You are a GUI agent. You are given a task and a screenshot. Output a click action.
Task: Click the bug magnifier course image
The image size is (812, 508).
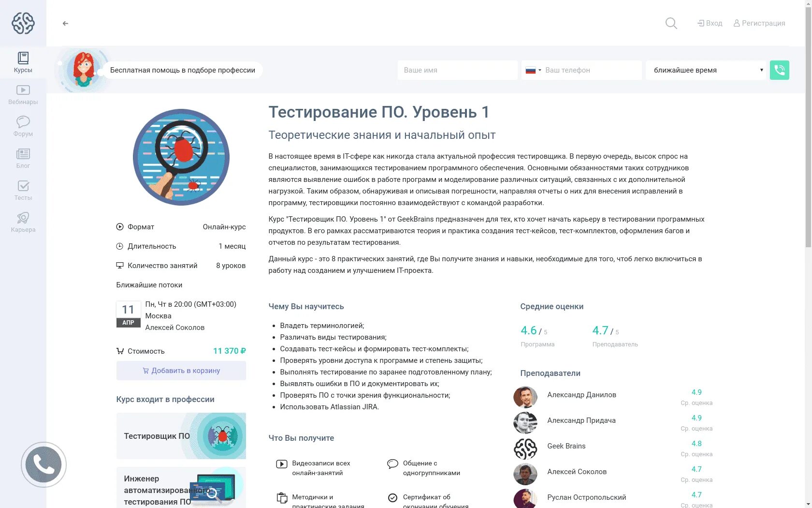pos(181,157)
